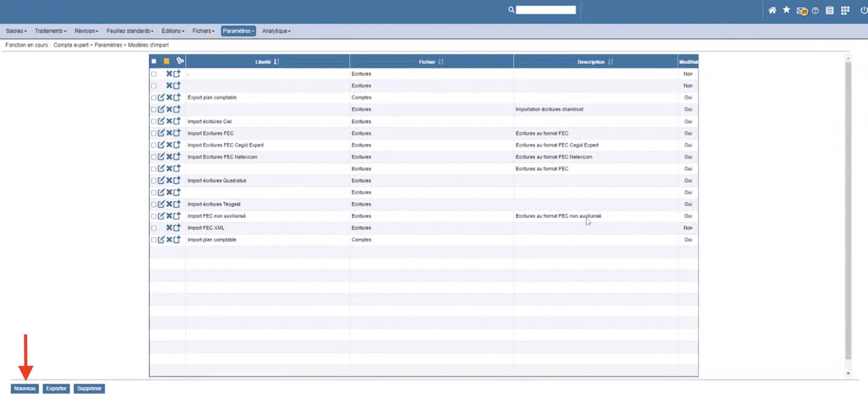Click the power logout icon
868x394 pixels.
[864, 10]
